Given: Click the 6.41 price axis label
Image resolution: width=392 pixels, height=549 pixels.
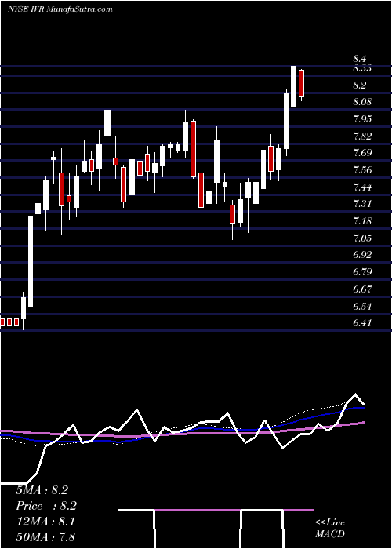Looking at the screenshot, I should [x=362, y=322].
